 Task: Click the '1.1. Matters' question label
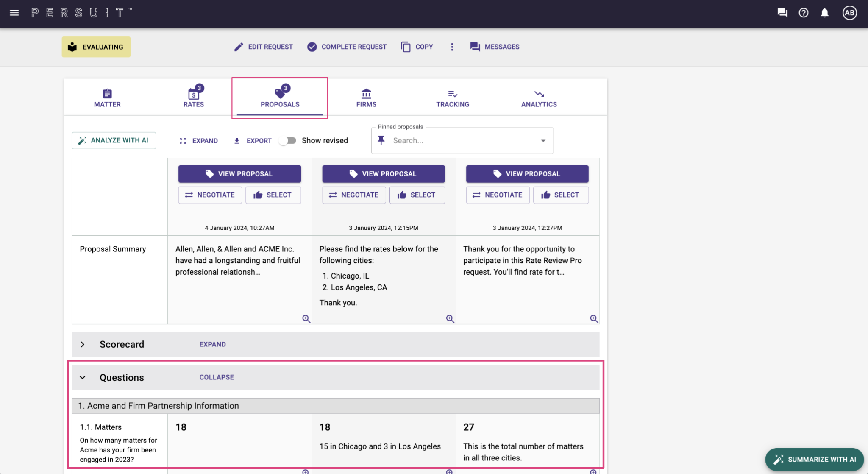coord(101,427)
